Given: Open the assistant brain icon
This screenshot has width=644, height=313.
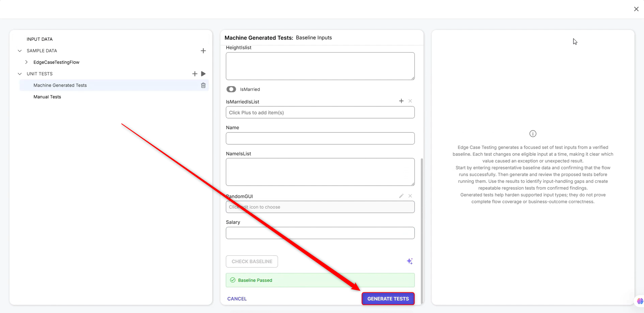Looking at the screenshot, I should point(640,301).
